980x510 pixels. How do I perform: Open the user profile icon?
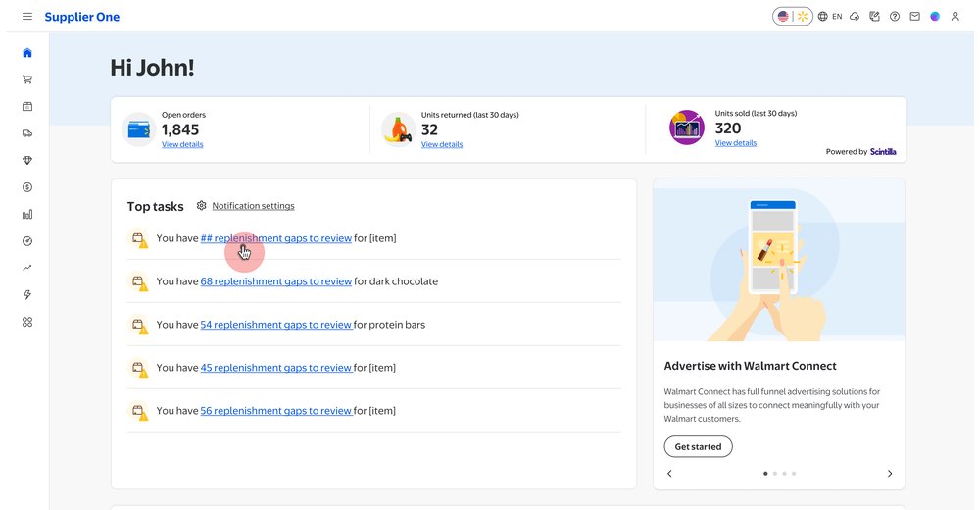click(955, 17)
